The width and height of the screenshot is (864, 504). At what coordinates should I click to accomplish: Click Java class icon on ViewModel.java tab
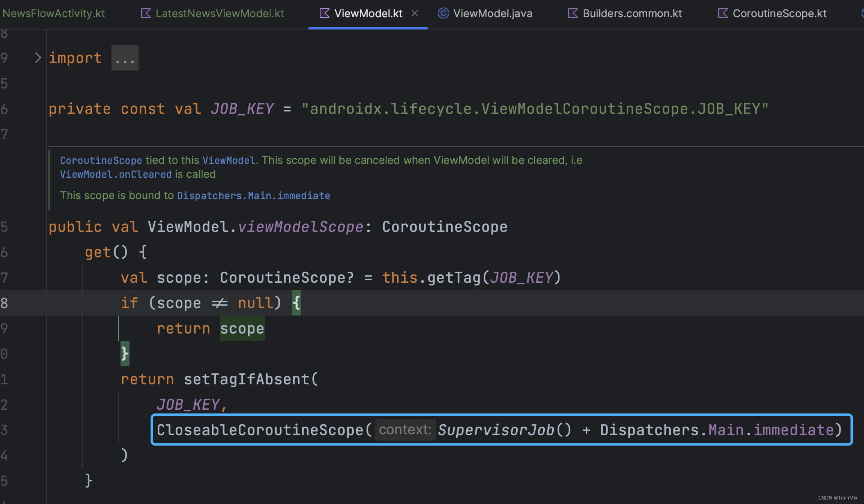(443, 14)
